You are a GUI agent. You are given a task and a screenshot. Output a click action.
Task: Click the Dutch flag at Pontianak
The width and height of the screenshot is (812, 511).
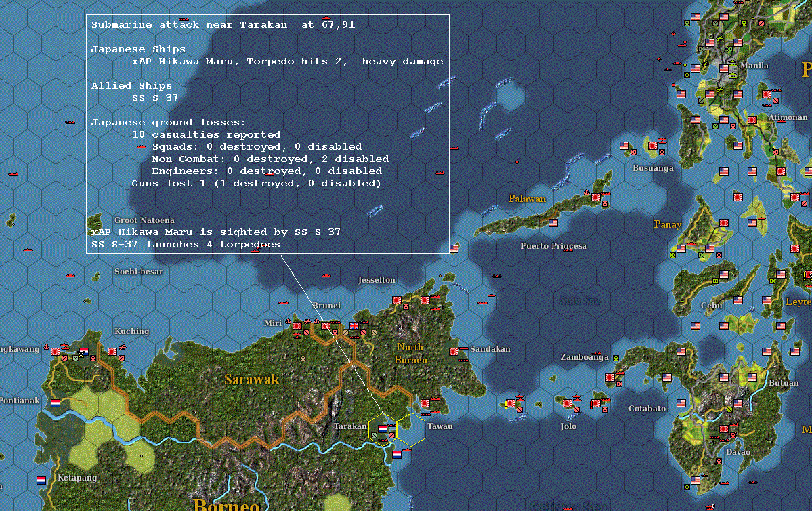56,403
